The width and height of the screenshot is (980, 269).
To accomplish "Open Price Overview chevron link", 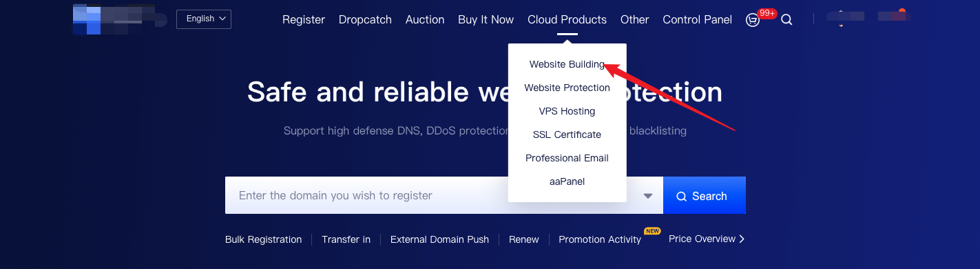I will pyautogui.click(x=707, y=239).
